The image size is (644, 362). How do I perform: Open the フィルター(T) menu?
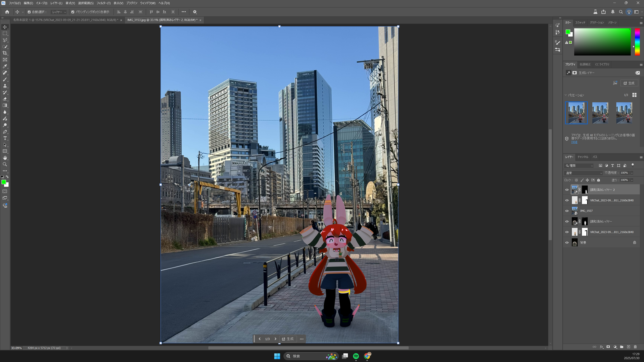pos(104,3)
